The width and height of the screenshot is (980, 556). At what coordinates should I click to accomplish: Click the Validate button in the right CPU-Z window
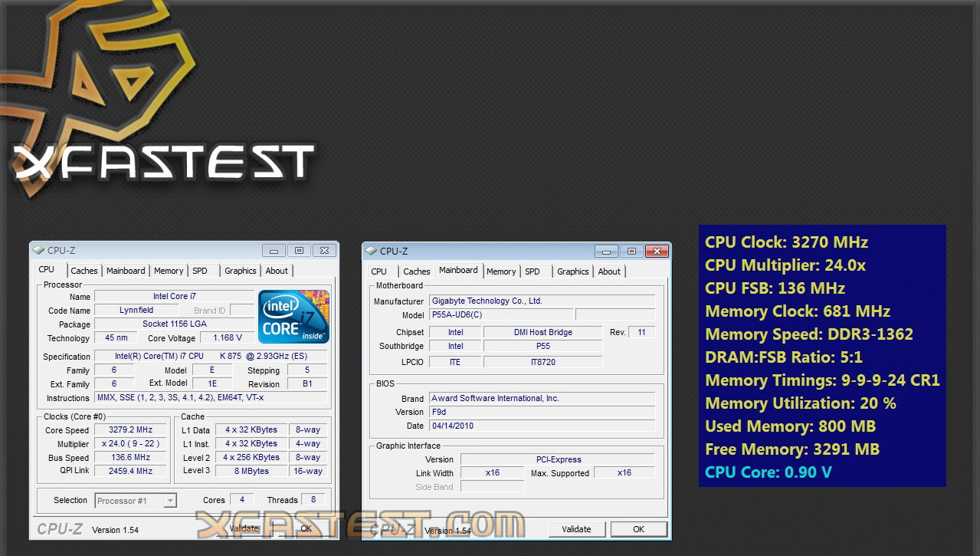point(576,528)
